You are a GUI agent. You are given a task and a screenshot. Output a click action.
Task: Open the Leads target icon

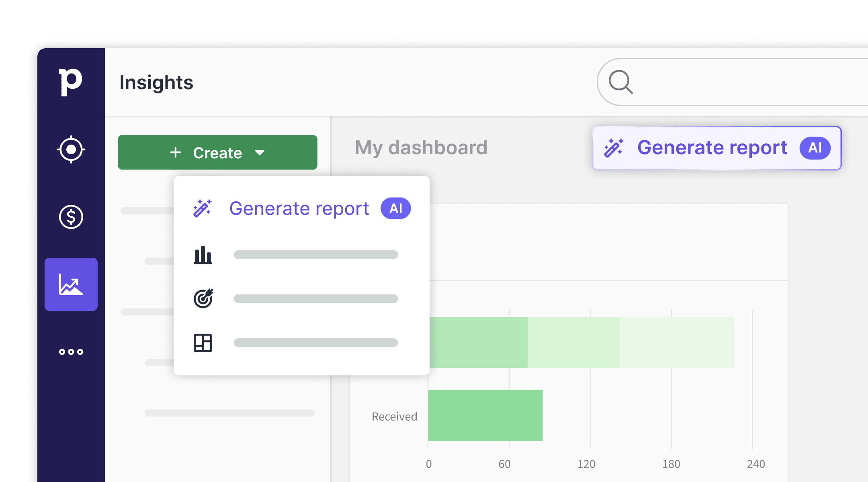[71, 149]
